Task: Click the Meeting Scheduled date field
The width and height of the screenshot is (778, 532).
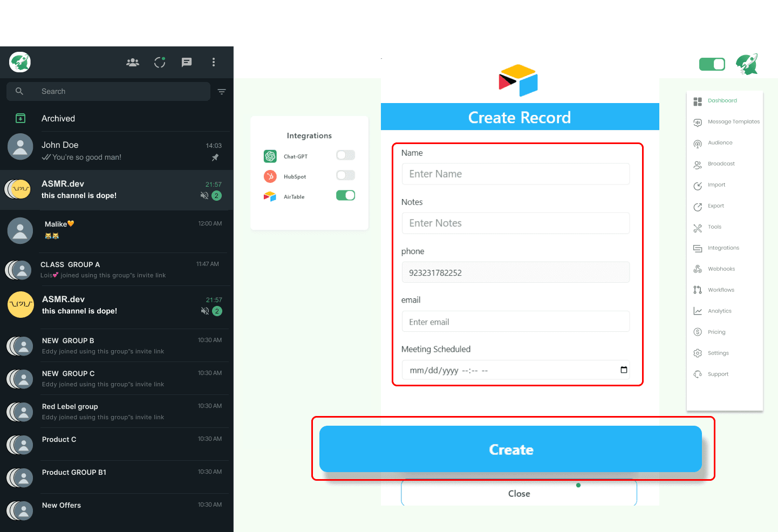Action: [516, 370]
